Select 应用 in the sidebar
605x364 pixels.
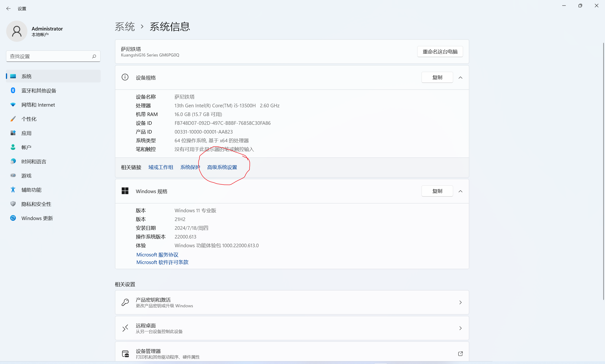pyautogui.click(x=53, y=133)
